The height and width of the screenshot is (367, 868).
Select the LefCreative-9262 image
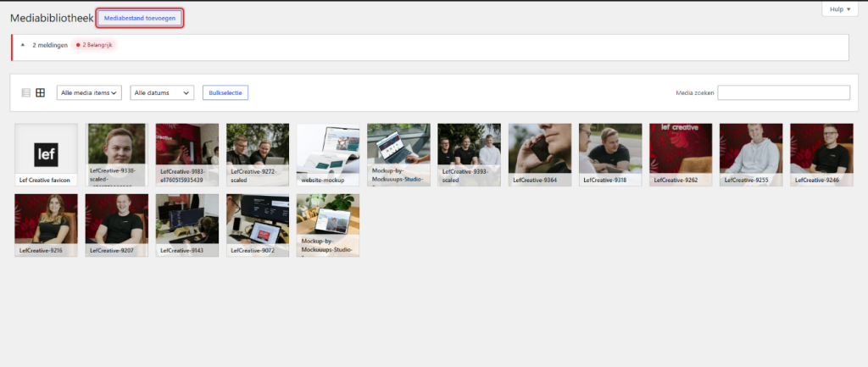point(681,154)
